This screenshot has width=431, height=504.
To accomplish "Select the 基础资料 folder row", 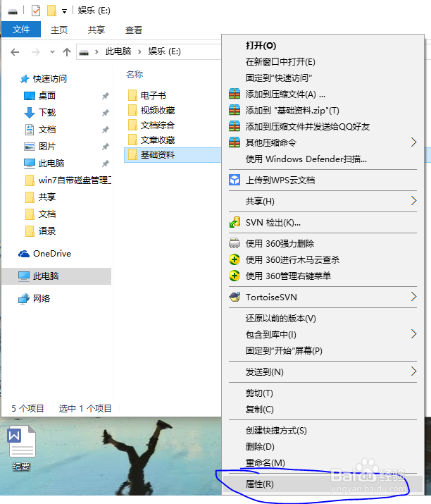I will click(173, 155).
